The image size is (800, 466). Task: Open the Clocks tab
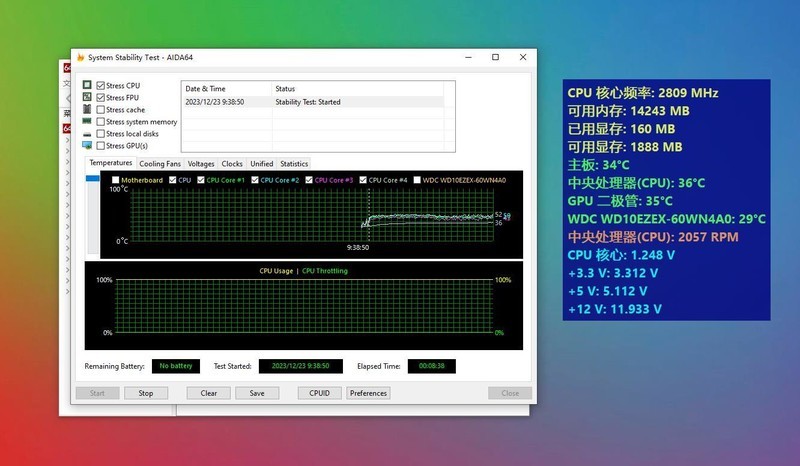click(232, 164)
